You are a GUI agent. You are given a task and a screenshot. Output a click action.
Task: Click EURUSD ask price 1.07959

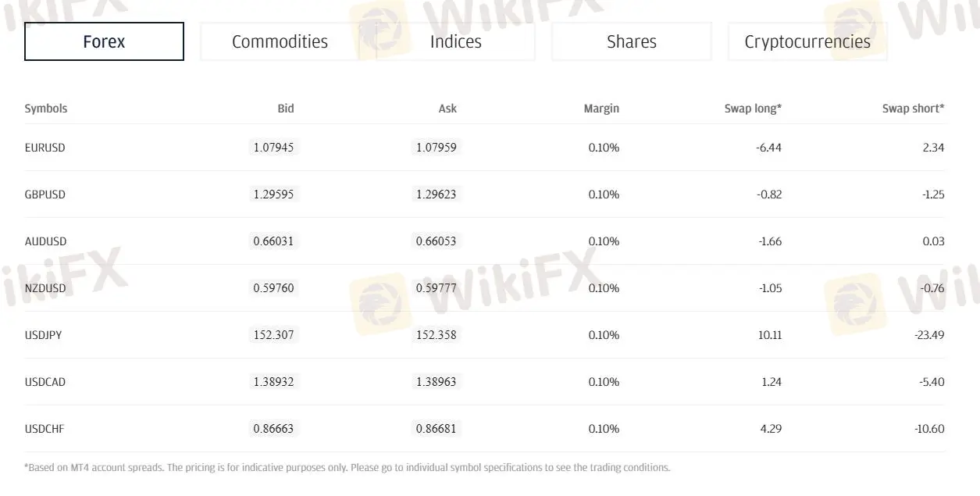(436, 147)
